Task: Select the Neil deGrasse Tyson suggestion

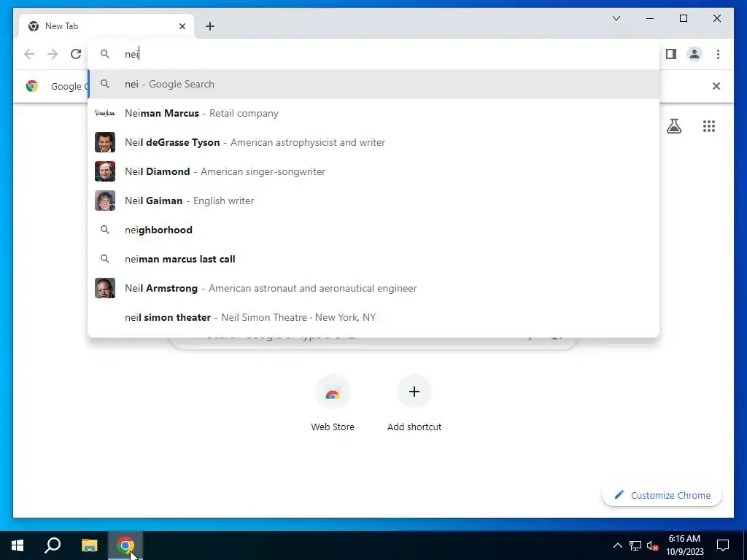Action: 373,142
